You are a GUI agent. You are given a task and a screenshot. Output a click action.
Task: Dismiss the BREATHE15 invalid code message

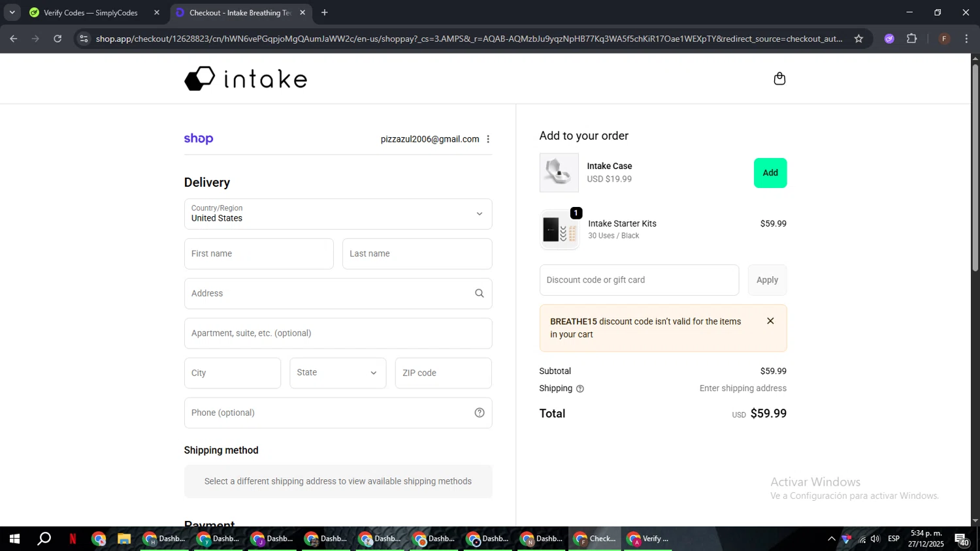[x=770, y=321]
